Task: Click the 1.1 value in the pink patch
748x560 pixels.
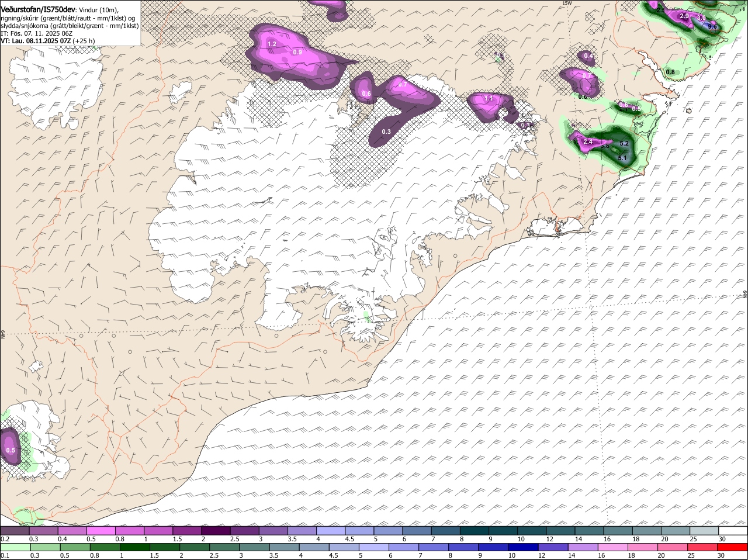Action: click(489, 99)
